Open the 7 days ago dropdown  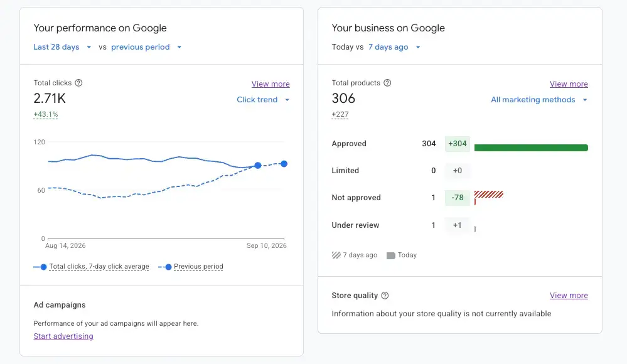point(394,47)
